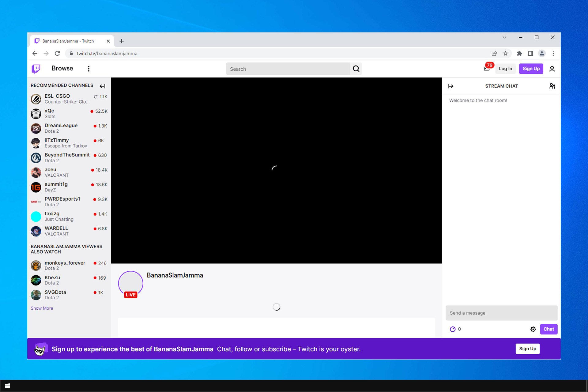Click the search magnifier button
Image resolution: width=588 pixels, height=392 pixels.
point(356,69)
